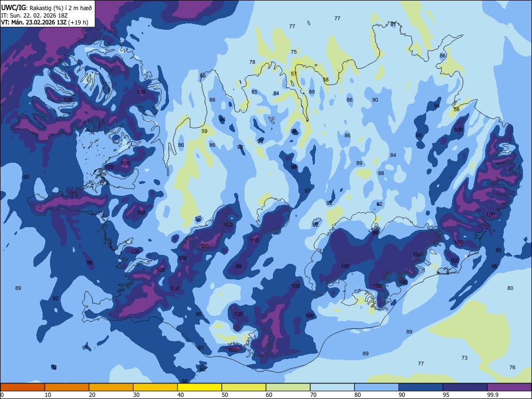
Task: Select the '40' legend tick label
Action: [180, 395]
